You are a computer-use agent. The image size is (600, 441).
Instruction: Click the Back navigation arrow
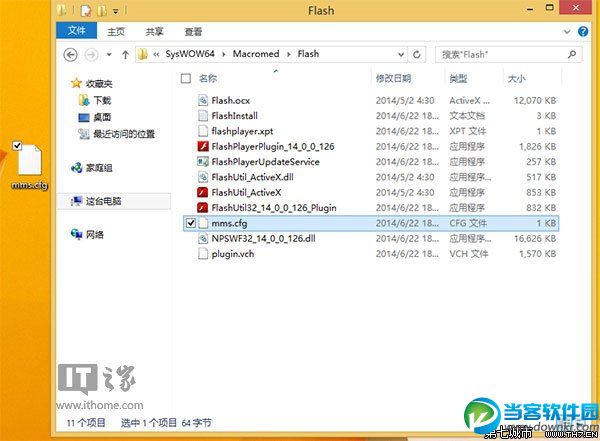click(70, 55)
